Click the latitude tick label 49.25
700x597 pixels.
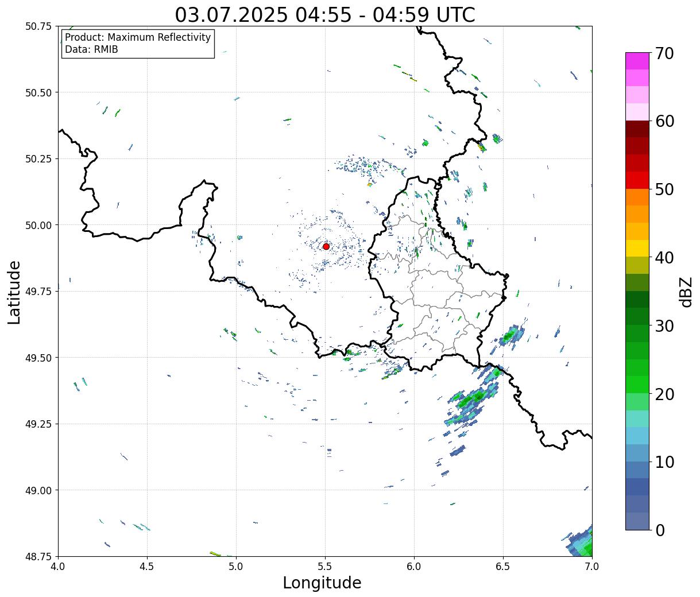point(38,424)
